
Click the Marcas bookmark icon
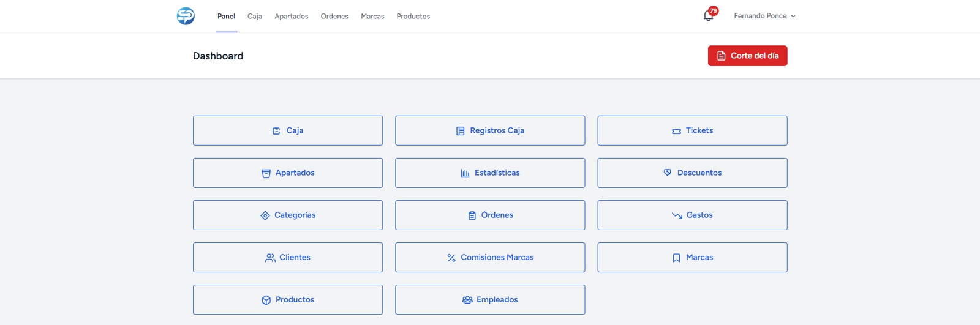pos(676,258)
